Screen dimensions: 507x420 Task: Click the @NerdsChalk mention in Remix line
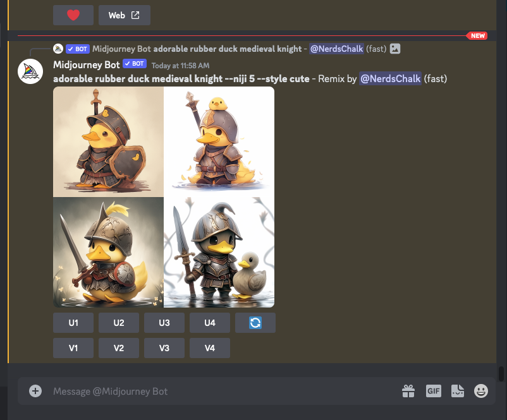pyautogui.click(x=390, y=78)
